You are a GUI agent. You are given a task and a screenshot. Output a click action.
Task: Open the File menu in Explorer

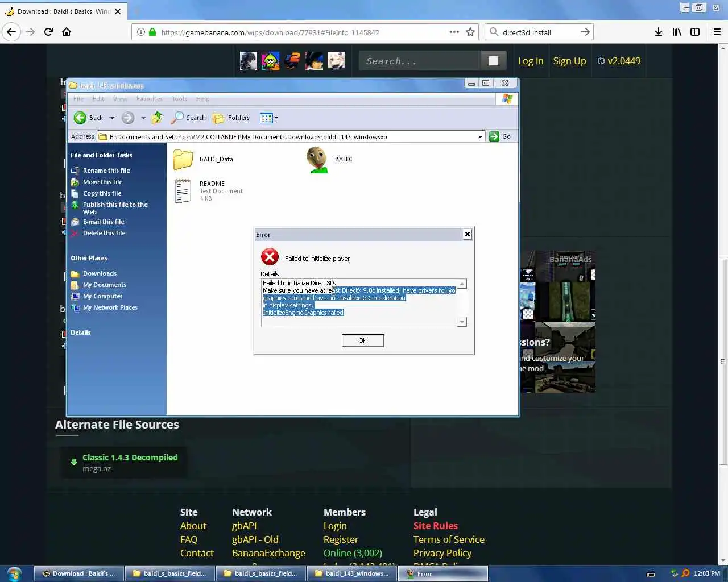78,99
